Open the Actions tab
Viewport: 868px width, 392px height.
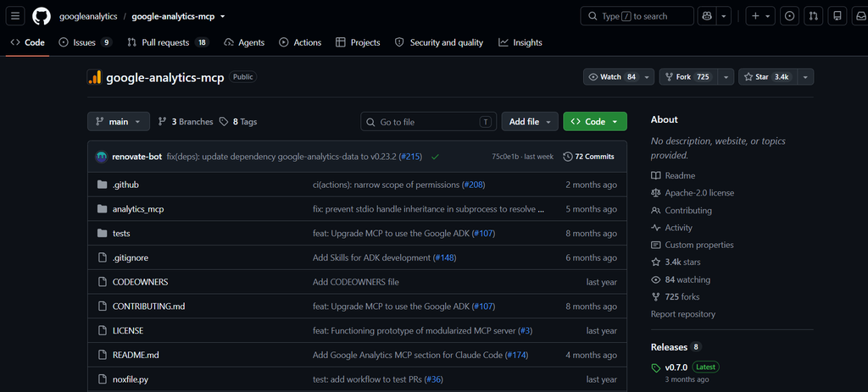click(x=300, y=42)
